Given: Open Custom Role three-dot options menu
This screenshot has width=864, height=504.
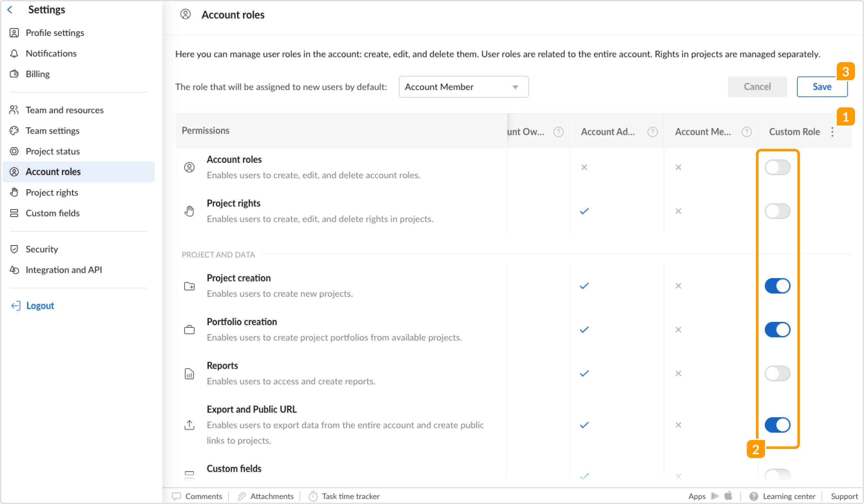Looking at the screenshot, I should pyautogui.click(x=832, y=132).
